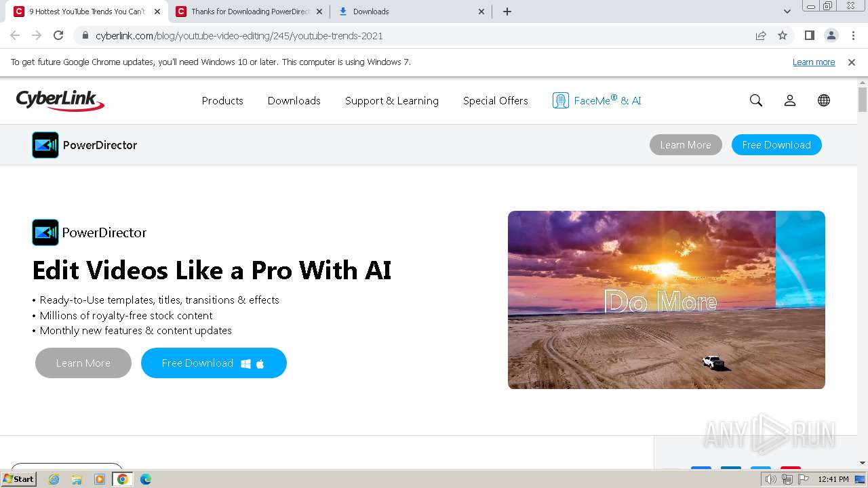Click the scrollbar up arrow

click(x=863, y=82)
